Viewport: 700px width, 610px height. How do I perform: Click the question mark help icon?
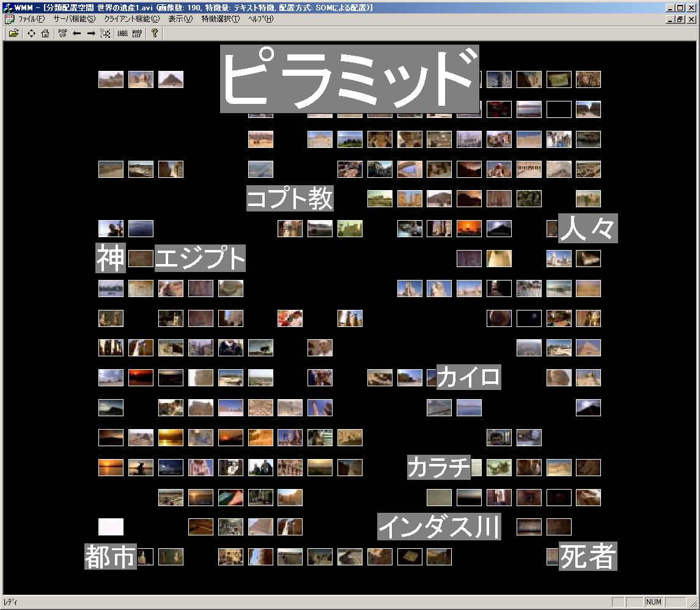click(155, 34)
